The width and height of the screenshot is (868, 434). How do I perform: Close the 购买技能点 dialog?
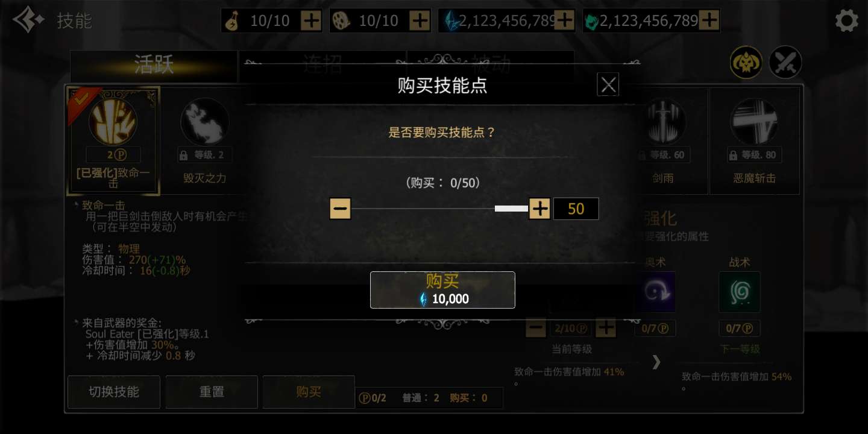coord(608,85)
